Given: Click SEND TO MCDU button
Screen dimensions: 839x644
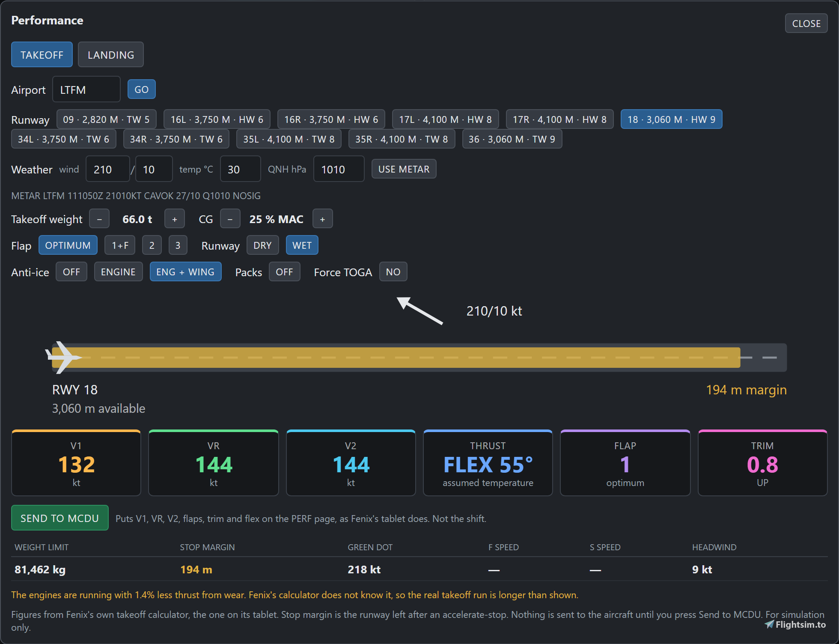Looking at the screenshot, I should pos(60,518).
